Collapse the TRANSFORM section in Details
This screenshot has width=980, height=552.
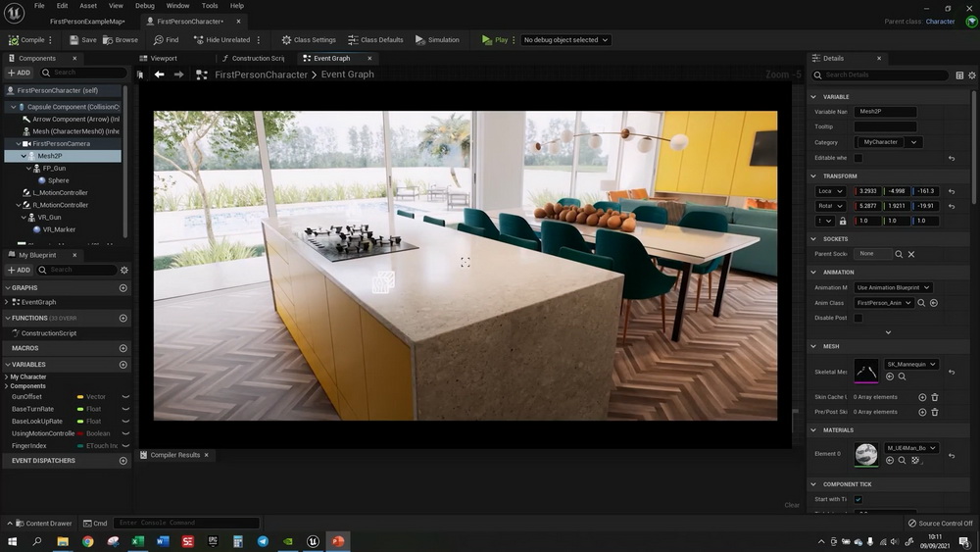813,176
